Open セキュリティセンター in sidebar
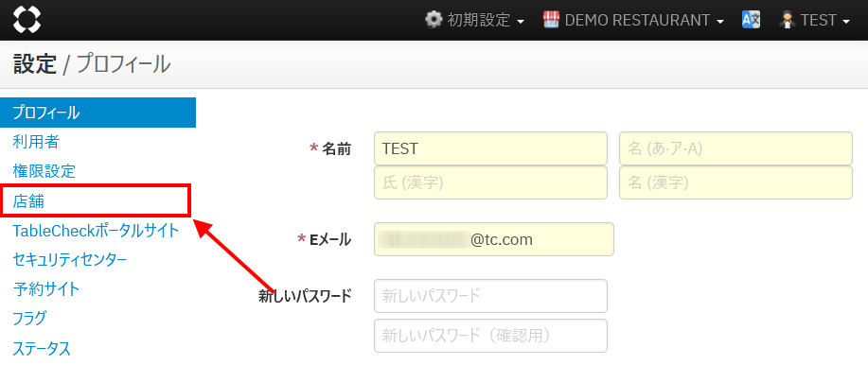868x365 pixels. [70, 259]
